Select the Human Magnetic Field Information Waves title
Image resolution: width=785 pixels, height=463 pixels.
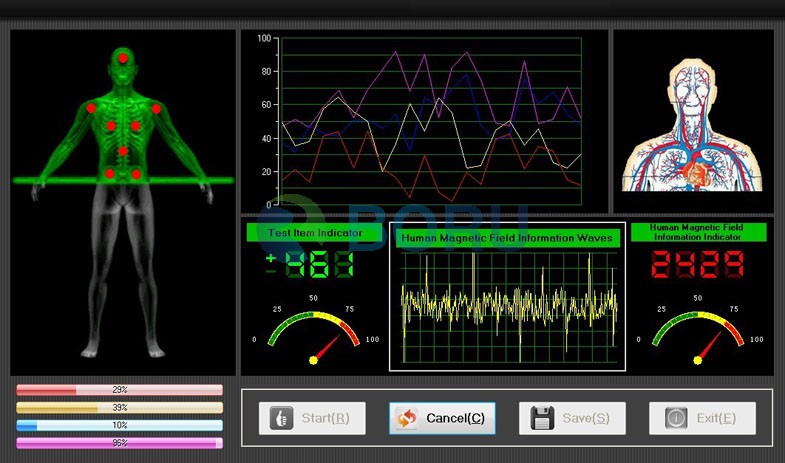tap(506, 238)
